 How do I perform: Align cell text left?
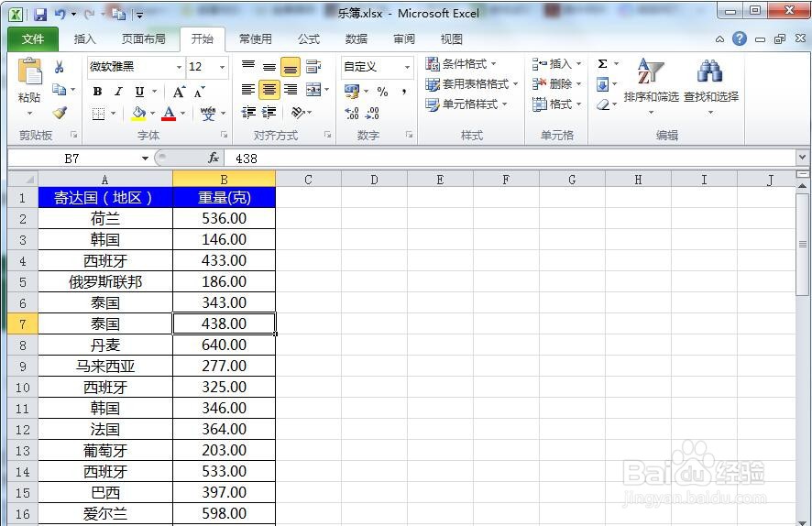(x=248, y=90)
